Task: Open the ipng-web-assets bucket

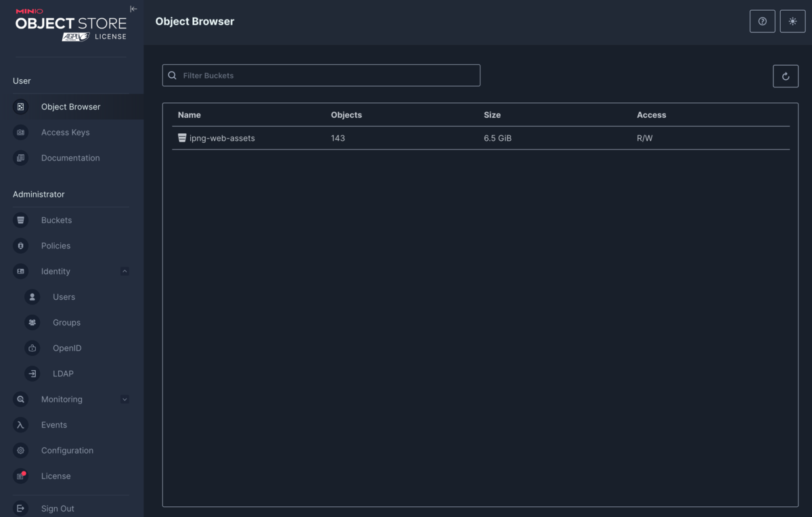Action: [222, 138]
